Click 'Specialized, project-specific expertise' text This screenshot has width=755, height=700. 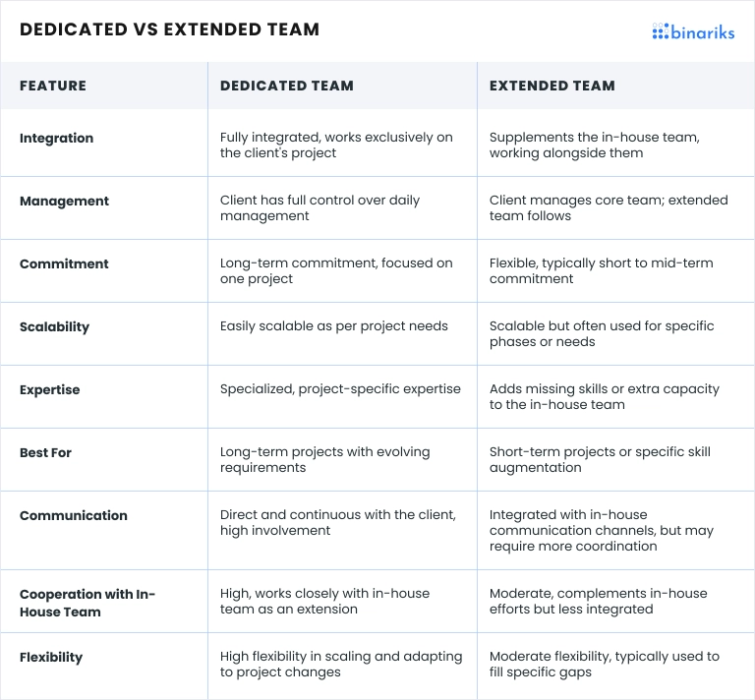pos(340,389)
